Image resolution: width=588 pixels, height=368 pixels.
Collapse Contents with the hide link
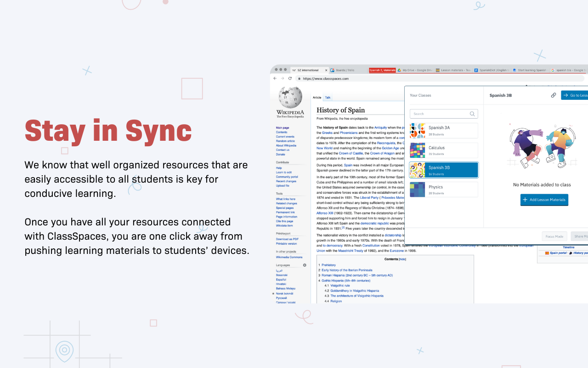[402, 259]
